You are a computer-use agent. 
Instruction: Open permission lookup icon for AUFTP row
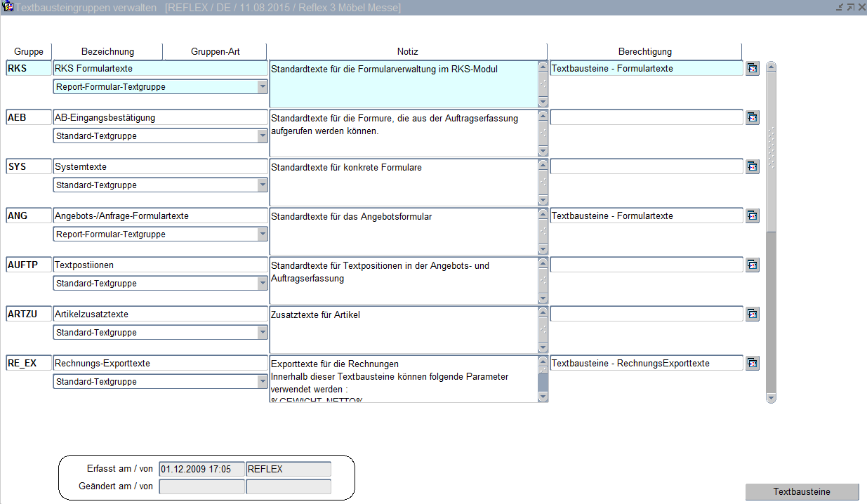[x=752, y=265]
